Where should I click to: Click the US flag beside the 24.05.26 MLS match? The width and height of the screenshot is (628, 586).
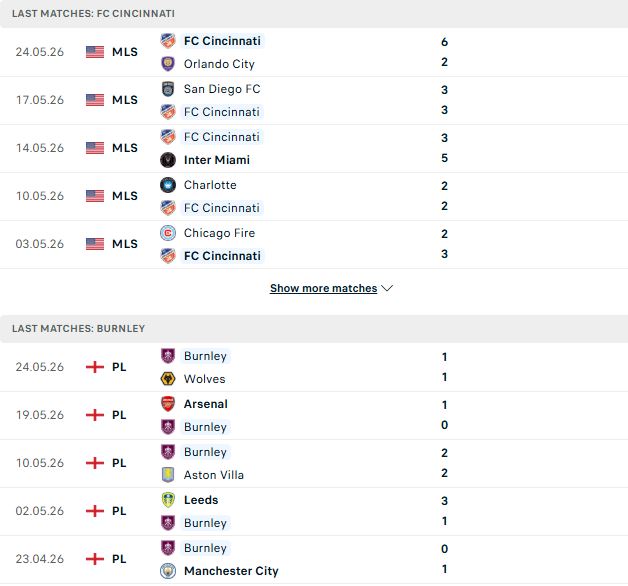[x=95, y=52]
